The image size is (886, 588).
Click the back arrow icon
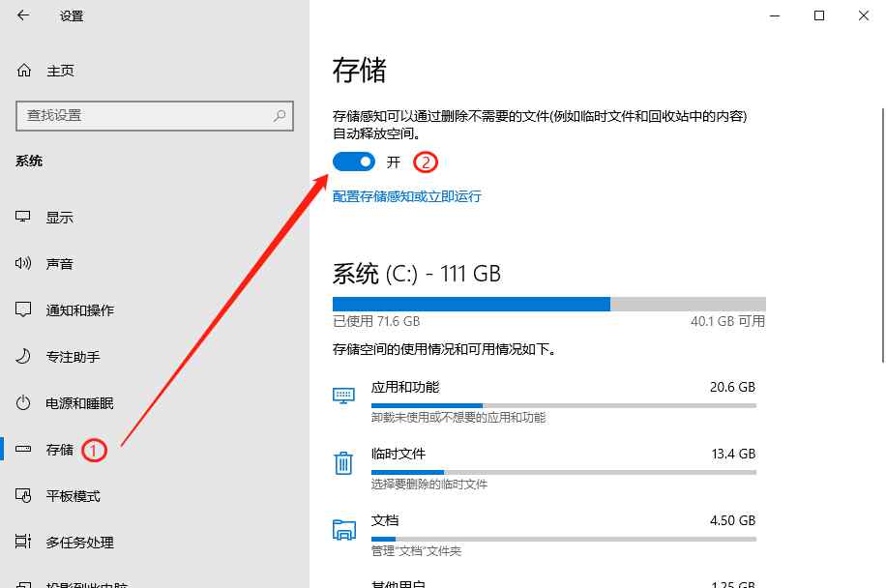23,15
